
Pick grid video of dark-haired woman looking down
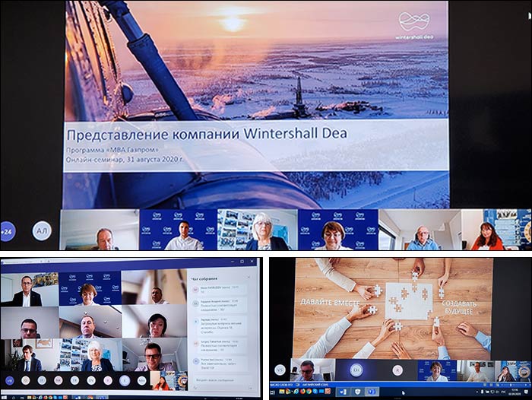[x=154, y=322]
